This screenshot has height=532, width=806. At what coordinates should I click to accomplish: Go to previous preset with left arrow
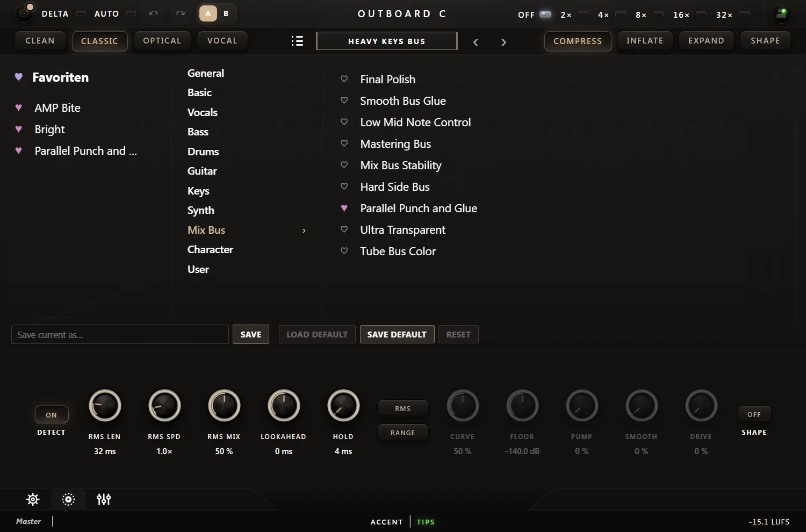click(x=476, y=42)
